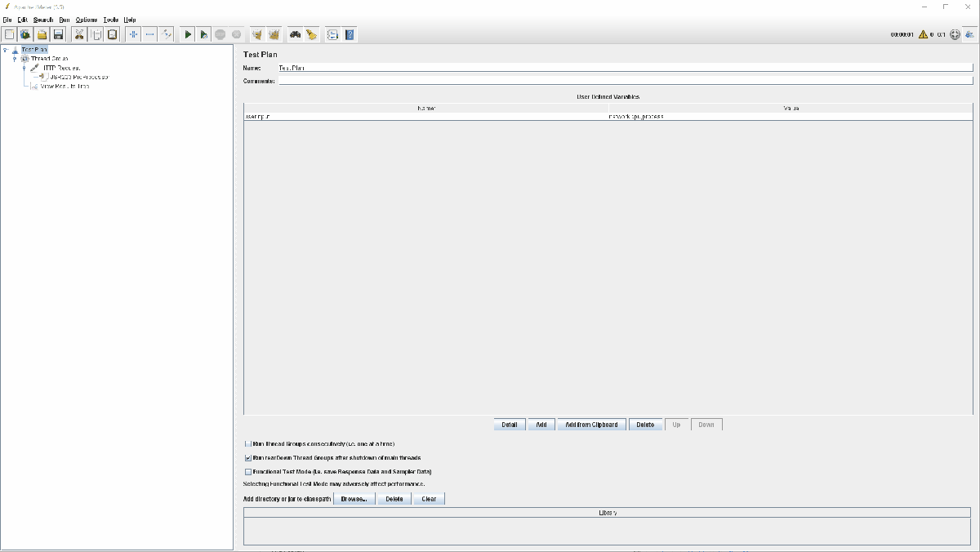
Task: Open the Run menu
Action: [x=65, y=20]
